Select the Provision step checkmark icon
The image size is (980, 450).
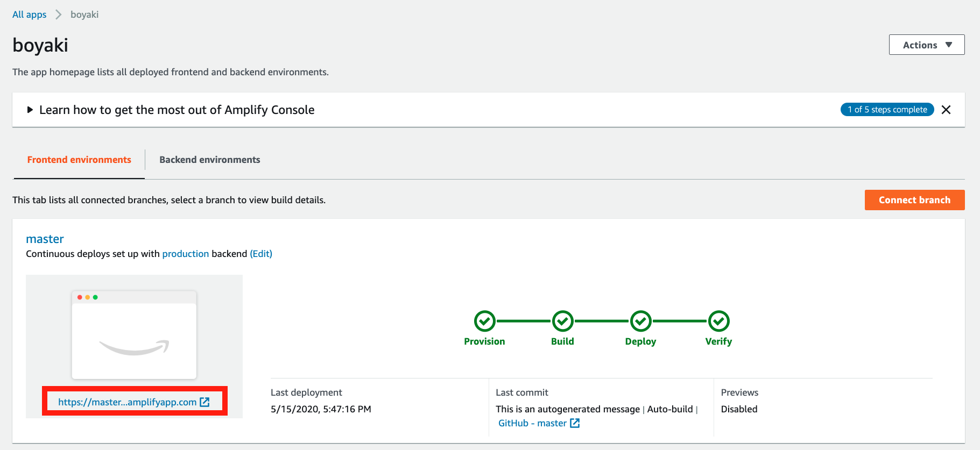(484, 321)
